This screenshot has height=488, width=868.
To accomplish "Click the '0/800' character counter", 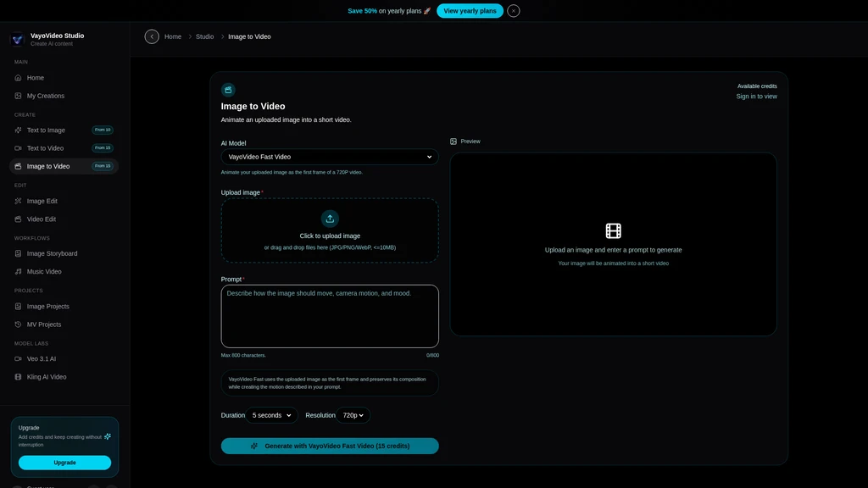I will tap(433, 356).
